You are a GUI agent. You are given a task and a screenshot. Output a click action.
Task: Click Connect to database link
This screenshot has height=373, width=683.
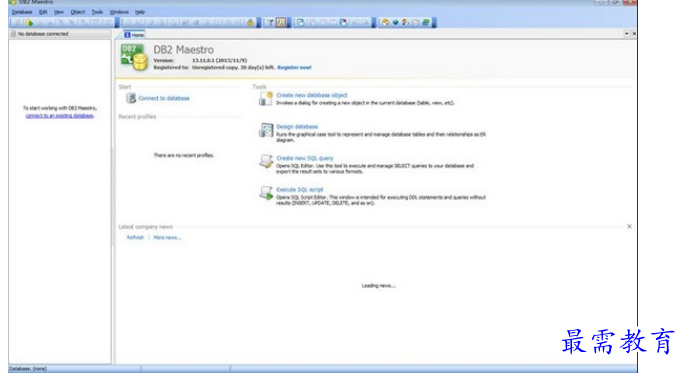(x=164, y=98)
